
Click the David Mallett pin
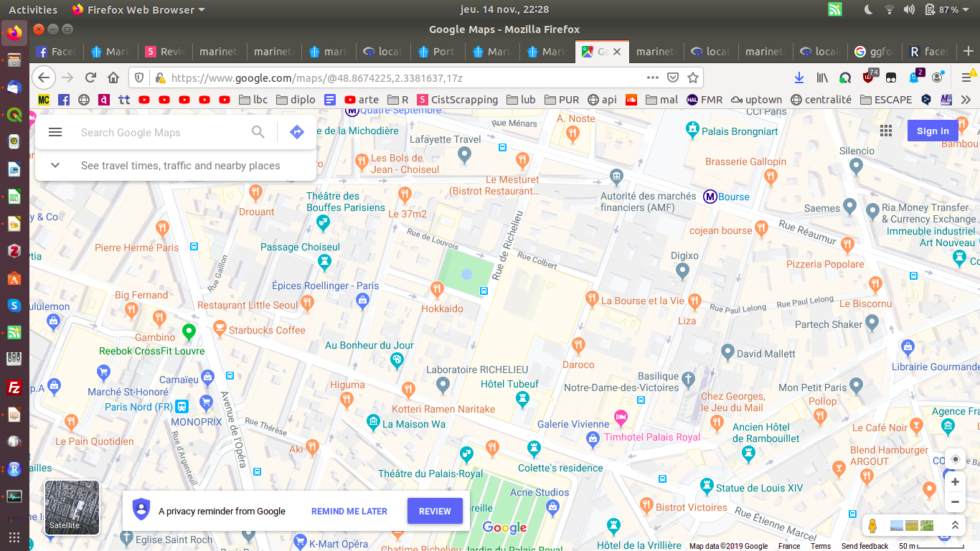727,352
